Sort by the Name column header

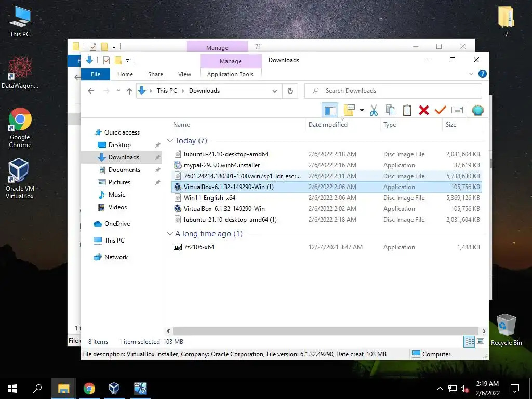pyautogui.click(x=181, y=125)
